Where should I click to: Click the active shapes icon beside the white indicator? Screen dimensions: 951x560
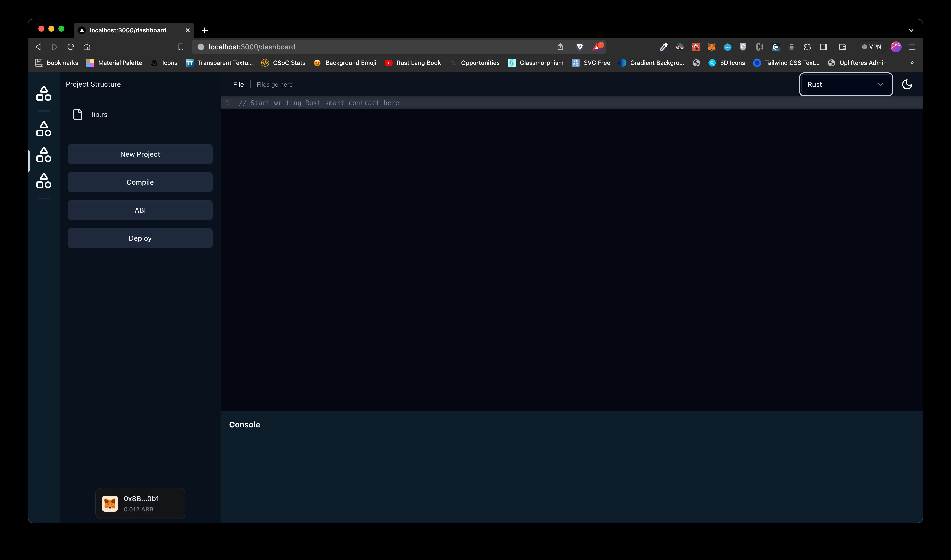(x=44, y=155)
